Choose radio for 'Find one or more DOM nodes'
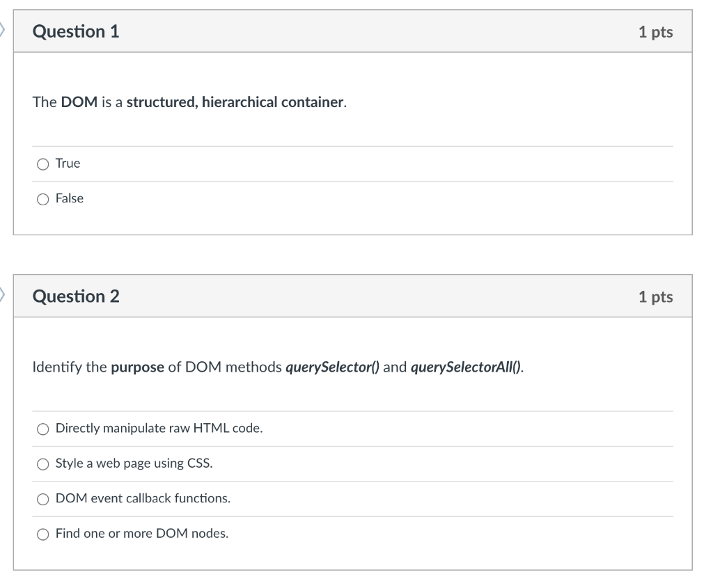This screenshot has width=713, height=588. tap(42, 534)
